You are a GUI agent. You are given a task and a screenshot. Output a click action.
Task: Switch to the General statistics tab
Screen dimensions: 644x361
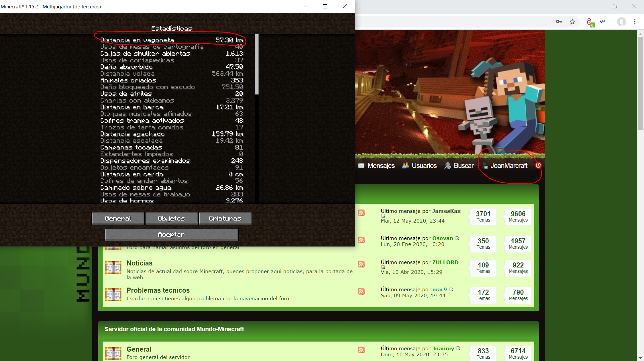pos(118,219)
